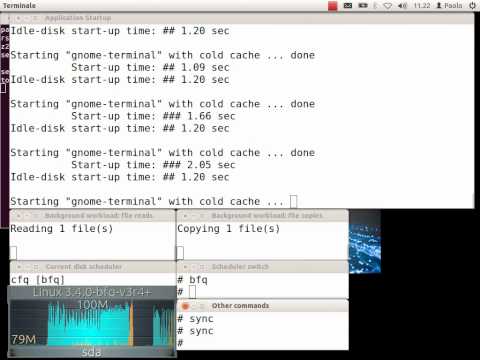
Task: Focus the Current disk scheduler title bar
Action: pos(92,267)
